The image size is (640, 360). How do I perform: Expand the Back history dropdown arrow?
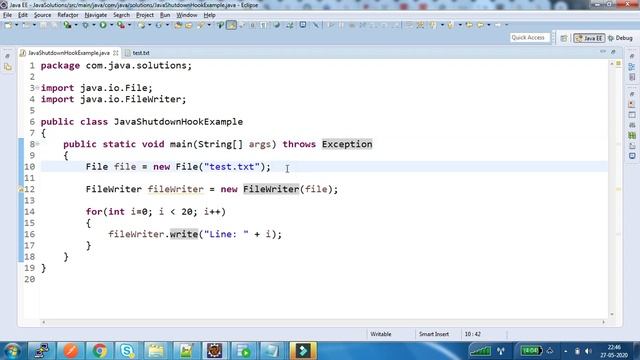(489, 25)
